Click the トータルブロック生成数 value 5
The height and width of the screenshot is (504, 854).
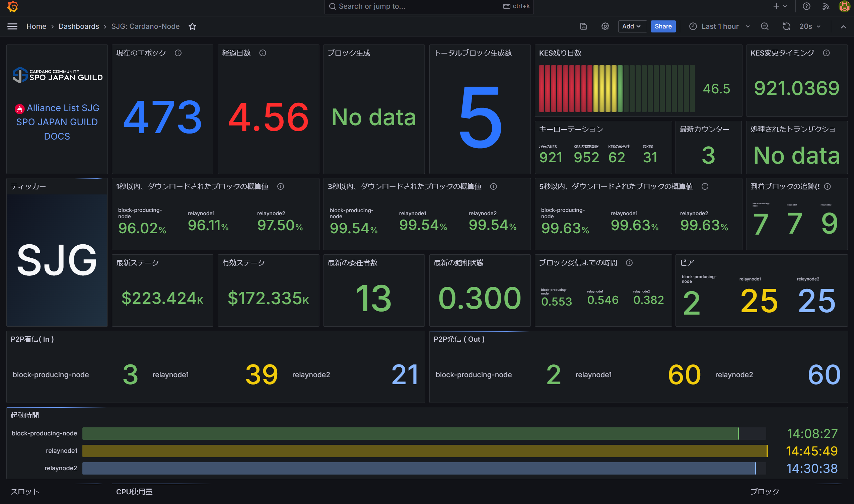(480, 117)
